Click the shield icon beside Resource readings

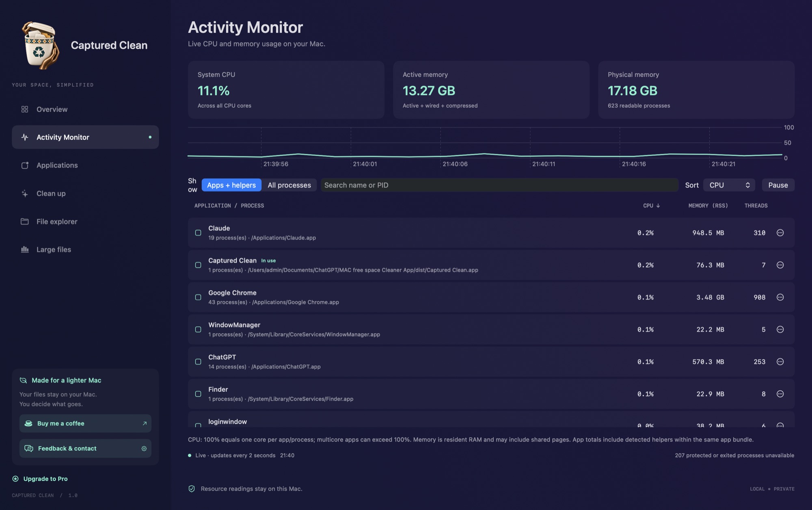(x=192, y=489)
